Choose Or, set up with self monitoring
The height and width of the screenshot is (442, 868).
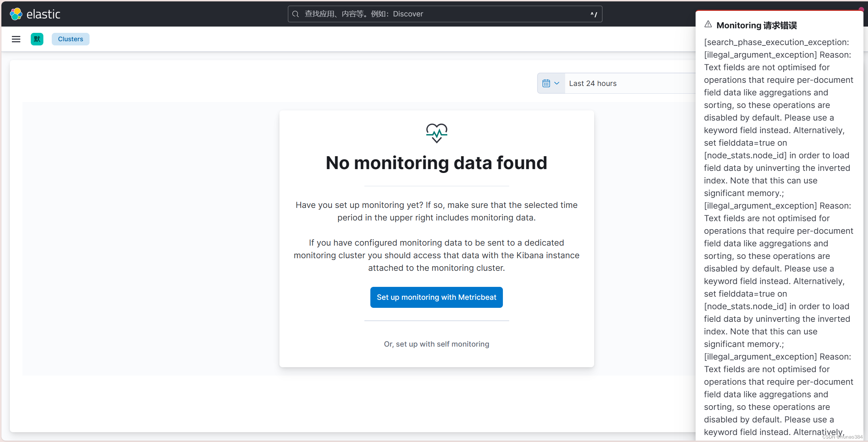tap(436, 344)
